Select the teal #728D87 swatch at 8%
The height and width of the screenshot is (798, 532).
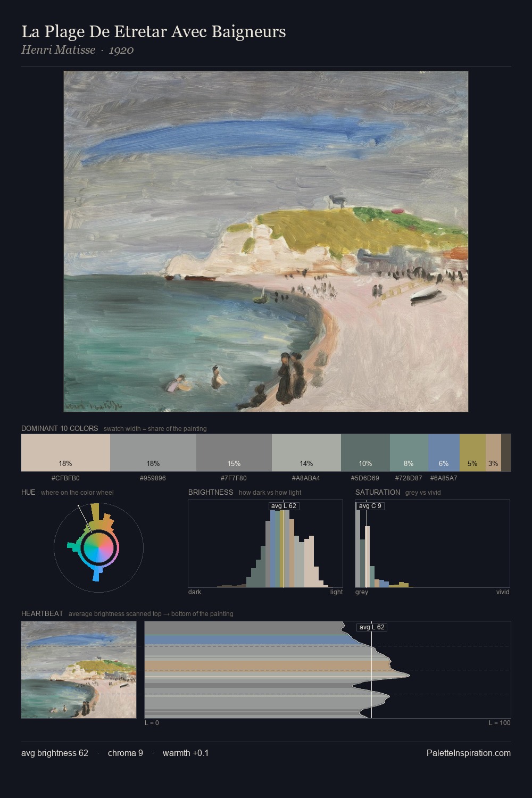tap(409, 453)
